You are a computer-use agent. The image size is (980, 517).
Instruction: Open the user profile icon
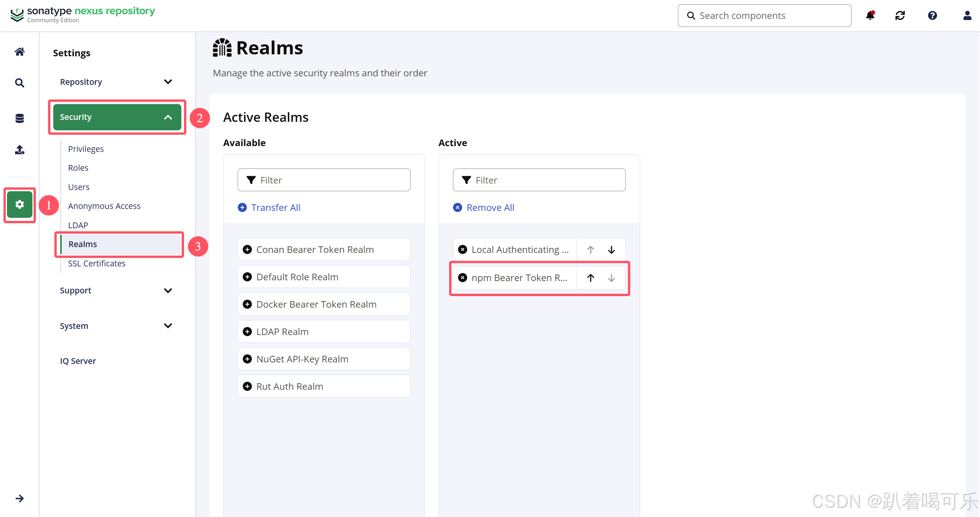(x=967, y=15)
